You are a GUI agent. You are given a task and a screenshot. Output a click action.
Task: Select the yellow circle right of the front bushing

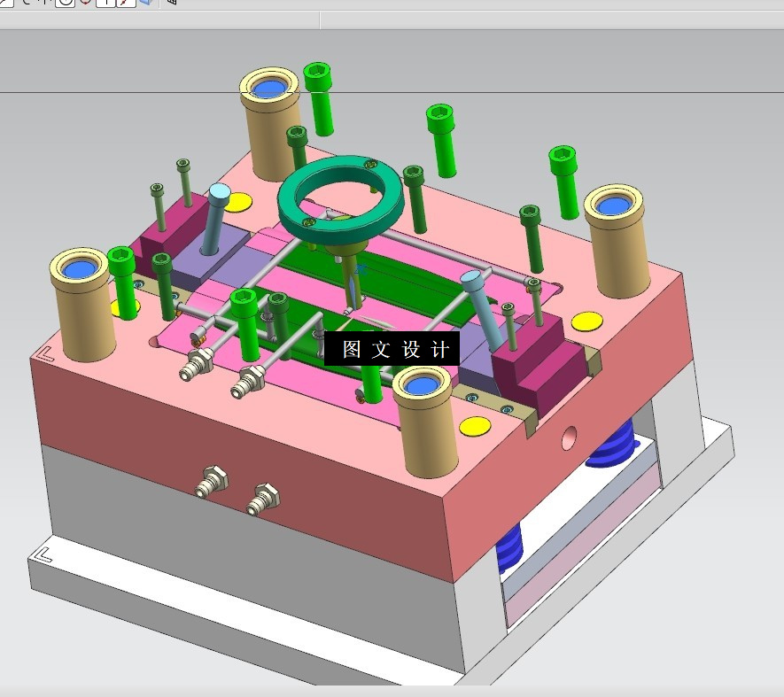(475, 427)
